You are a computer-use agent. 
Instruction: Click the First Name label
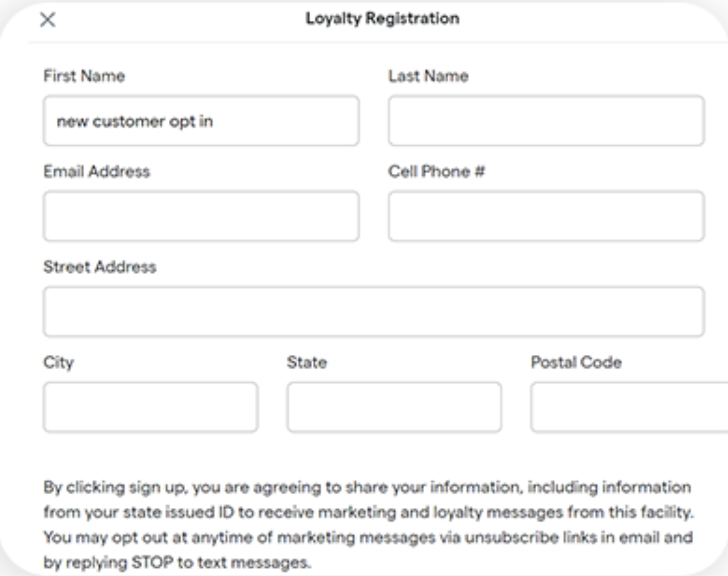[84, 76]
